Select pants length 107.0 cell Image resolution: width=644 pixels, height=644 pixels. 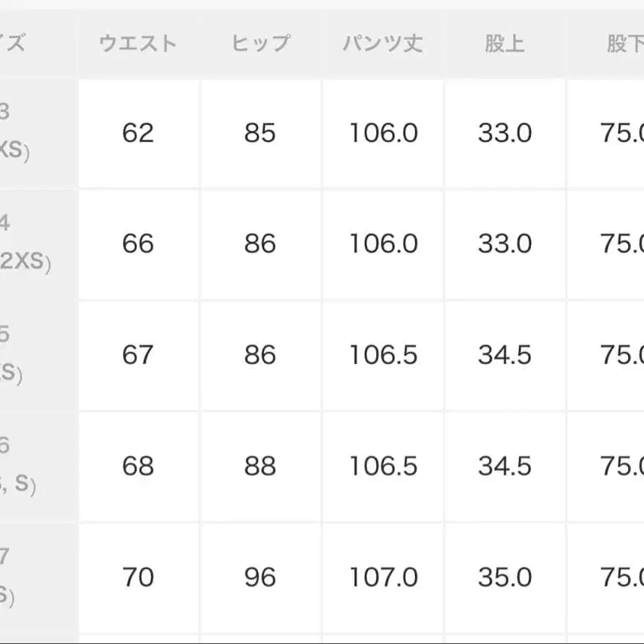pyautogui.click(x=383, y=578)
